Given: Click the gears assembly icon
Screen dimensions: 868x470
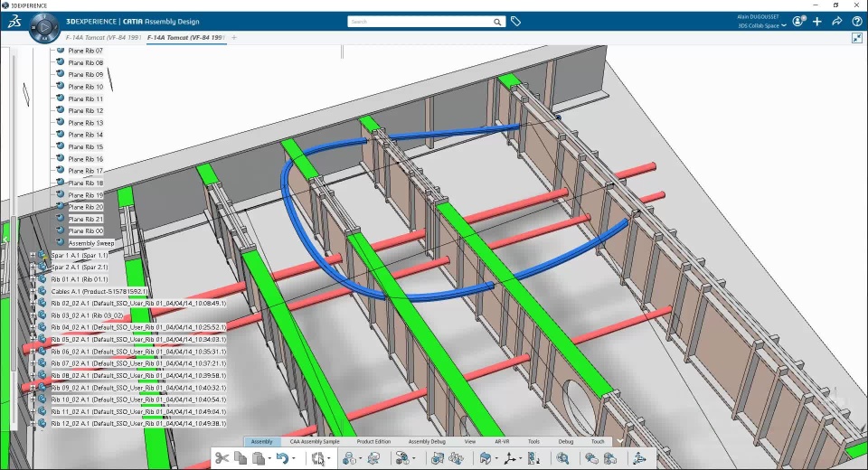Looking at the screenshot, I should pos(457,458).
